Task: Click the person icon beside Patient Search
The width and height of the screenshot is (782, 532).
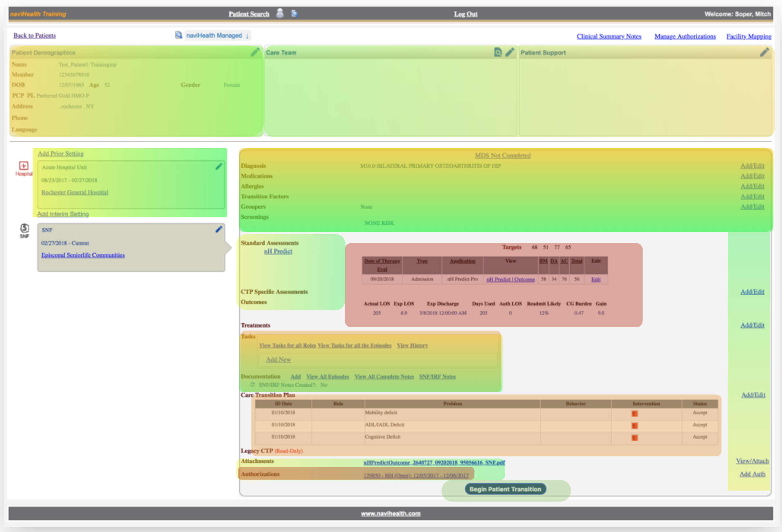Action: [280, 13]
